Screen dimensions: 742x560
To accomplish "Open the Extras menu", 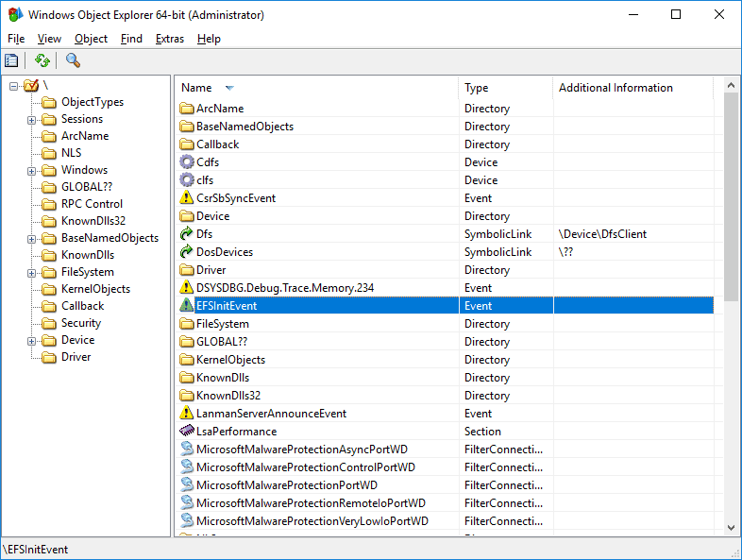I will click(x=169, y=39).
